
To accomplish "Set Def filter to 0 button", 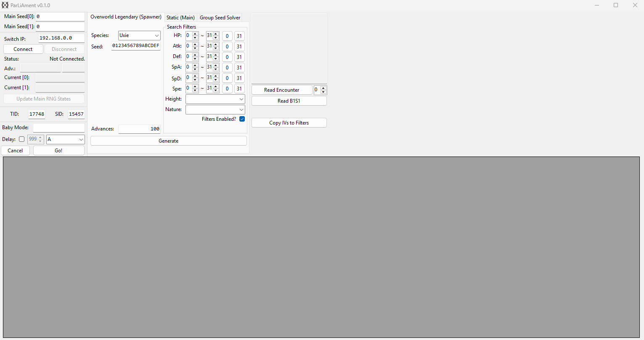I will (227, 57).
